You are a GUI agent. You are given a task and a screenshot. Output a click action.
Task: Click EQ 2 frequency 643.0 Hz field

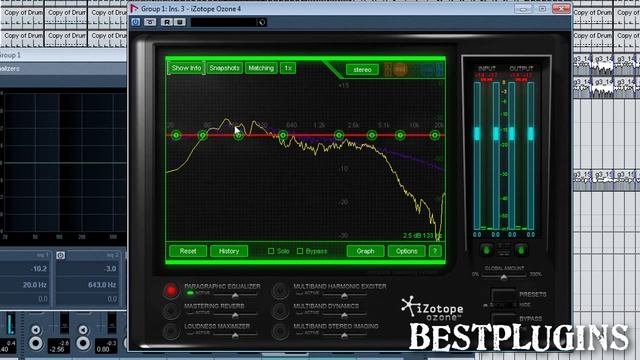pyautogui.click(x=102, y=284)
